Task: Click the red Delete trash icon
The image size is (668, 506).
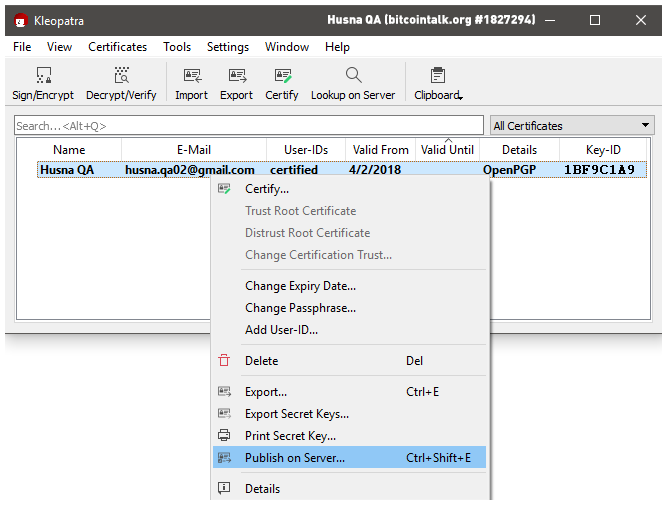Action: coord(224,360)
